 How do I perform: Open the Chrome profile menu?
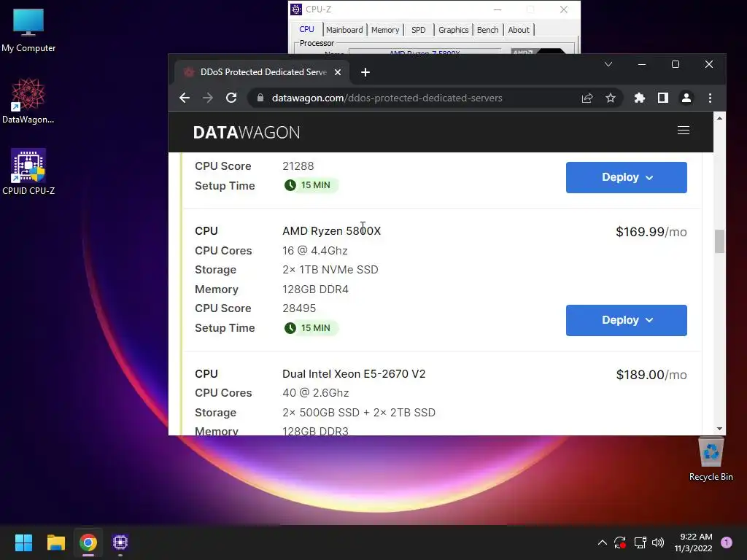tap(686, 98)
